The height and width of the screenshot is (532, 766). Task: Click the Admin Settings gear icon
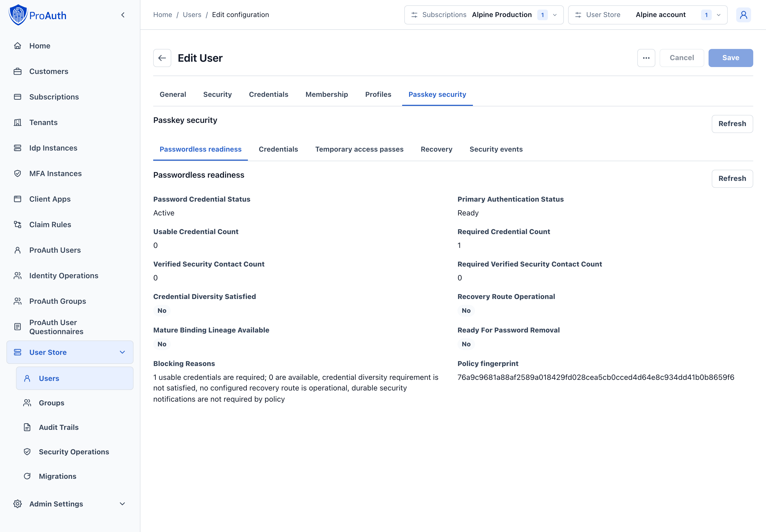pyautogui.click(x=18, y=504)
